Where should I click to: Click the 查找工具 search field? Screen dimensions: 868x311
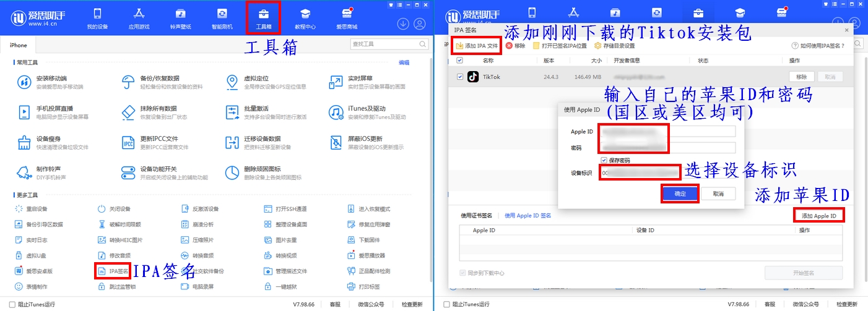(384, 45)
